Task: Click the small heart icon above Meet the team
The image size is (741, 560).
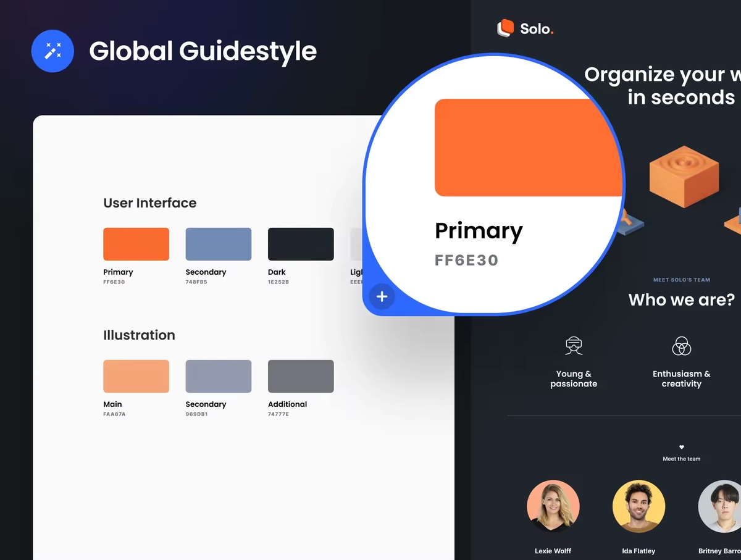Action: 682,447
